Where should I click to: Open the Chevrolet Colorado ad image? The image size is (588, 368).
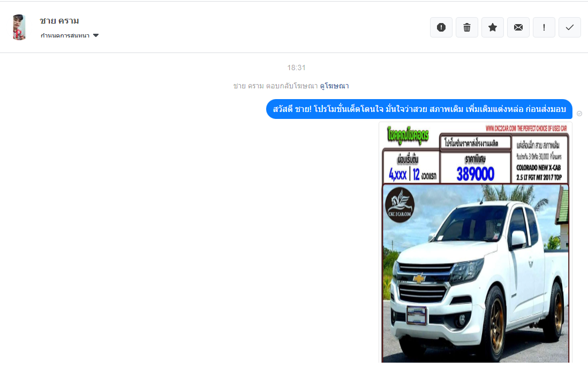(475, 242)
